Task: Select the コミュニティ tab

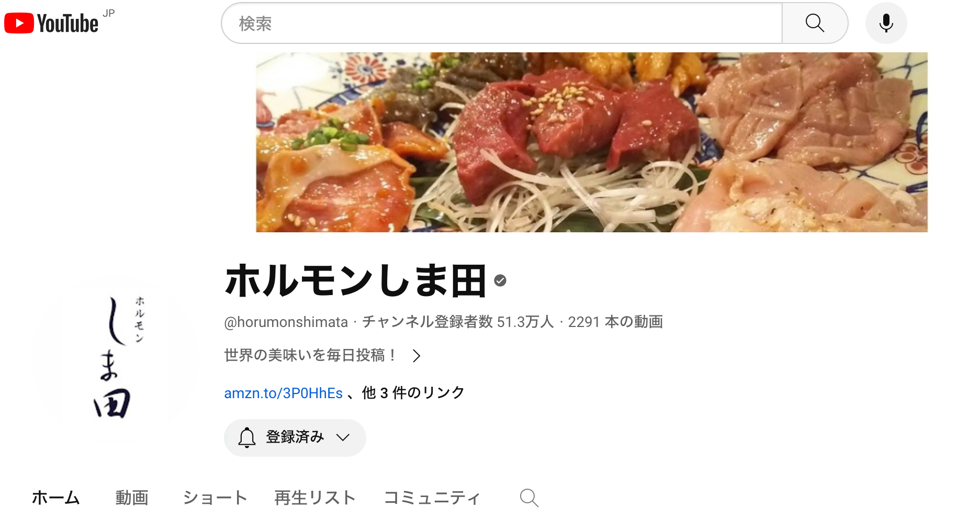Action: pos(432,498)
